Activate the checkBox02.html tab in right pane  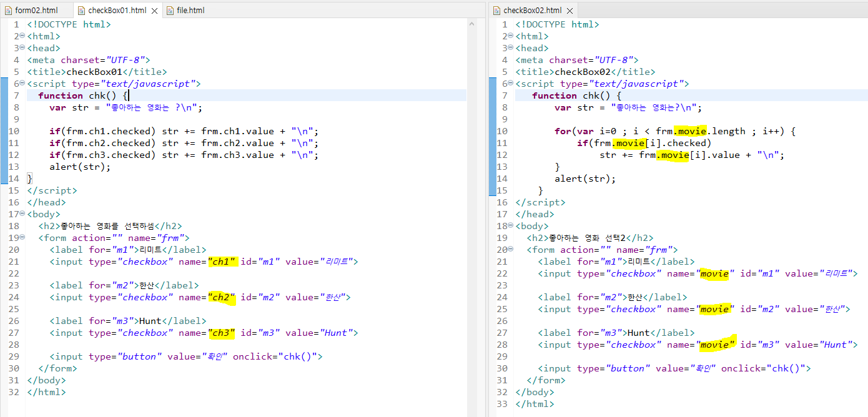click(x=526, y=11)
